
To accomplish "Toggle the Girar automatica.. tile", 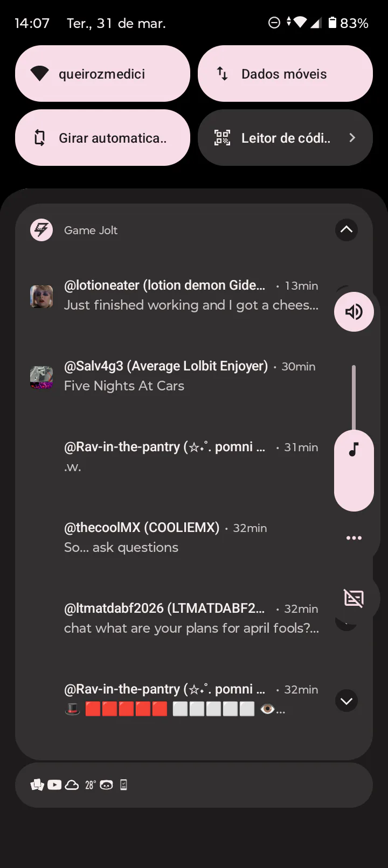I will click(102, 138).
